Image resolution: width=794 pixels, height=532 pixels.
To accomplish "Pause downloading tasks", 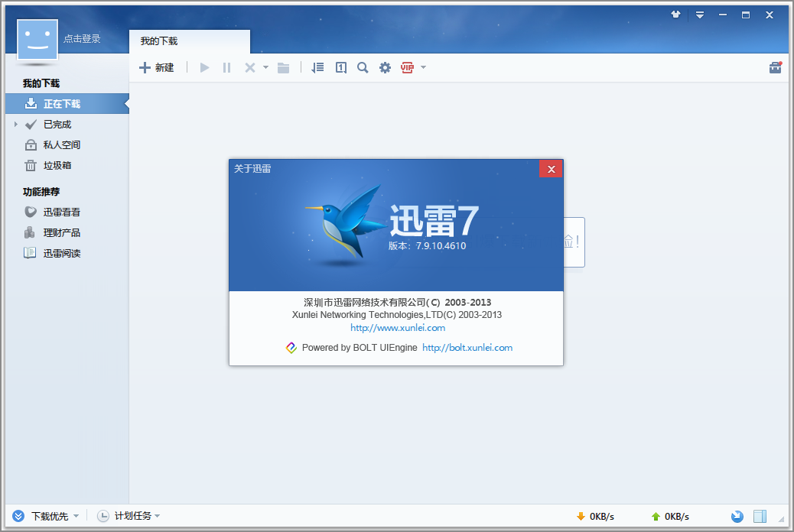I will tap(226, 67).
